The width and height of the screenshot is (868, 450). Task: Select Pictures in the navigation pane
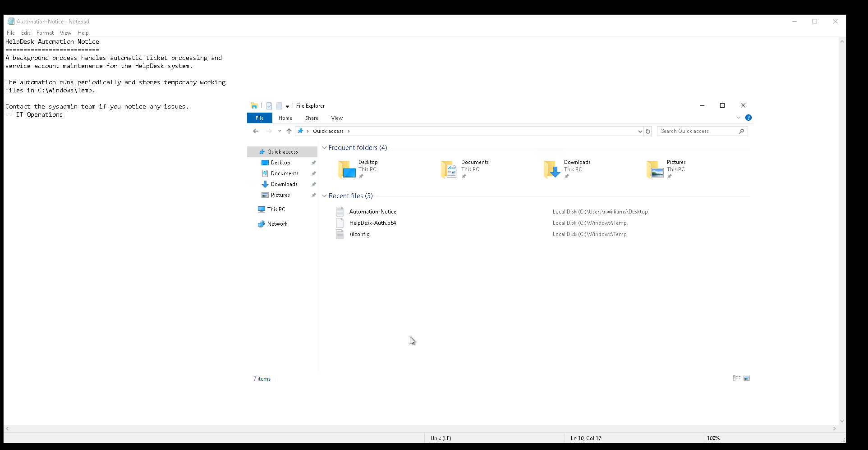tap(280, 195)
